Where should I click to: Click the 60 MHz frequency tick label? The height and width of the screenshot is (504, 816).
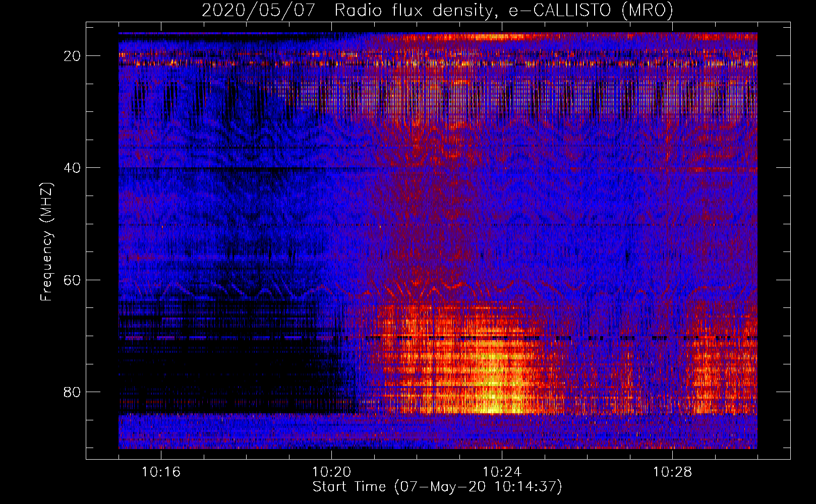[72, 280]
